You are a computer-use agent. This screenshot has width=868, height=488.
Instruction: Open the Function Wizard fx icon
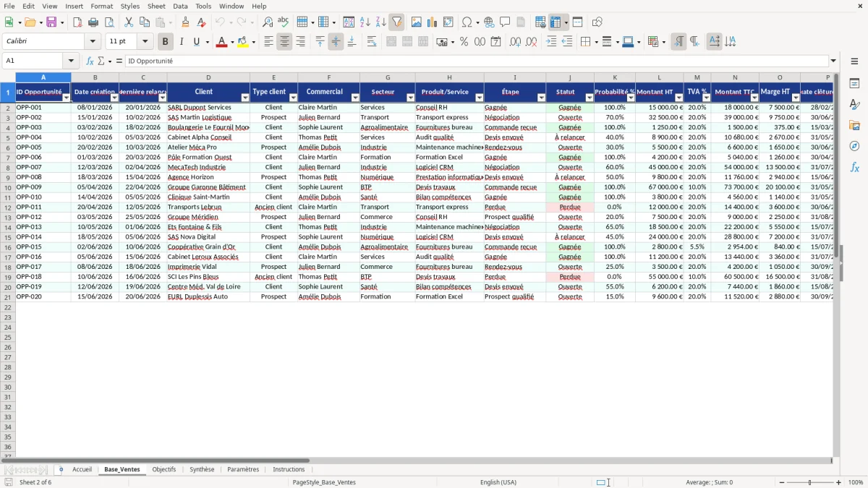(x=90, y=61)
